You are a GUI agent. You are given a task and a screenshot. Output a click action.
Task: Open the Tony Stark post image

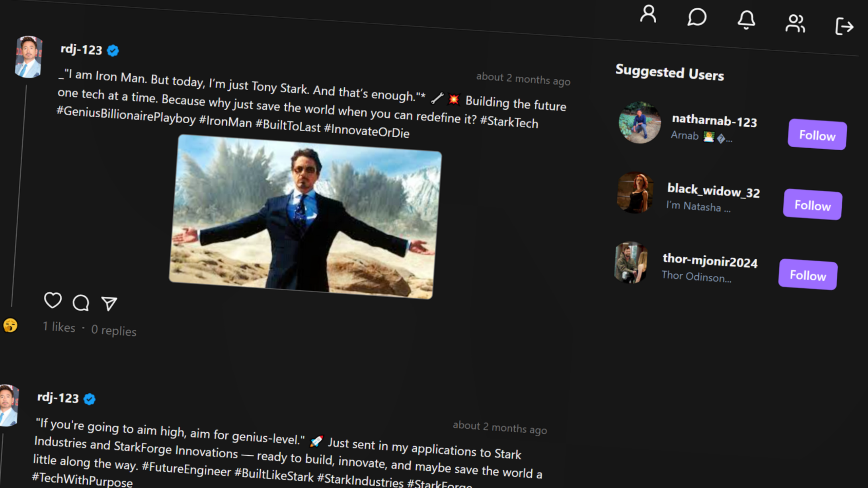point(305,217)
